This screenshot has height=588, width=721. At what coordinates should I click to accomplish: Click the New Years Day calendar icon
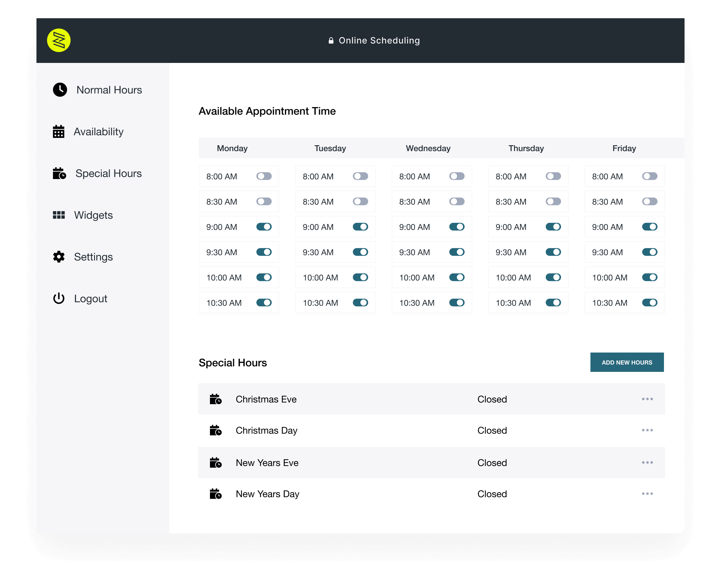tap(216, 494)
